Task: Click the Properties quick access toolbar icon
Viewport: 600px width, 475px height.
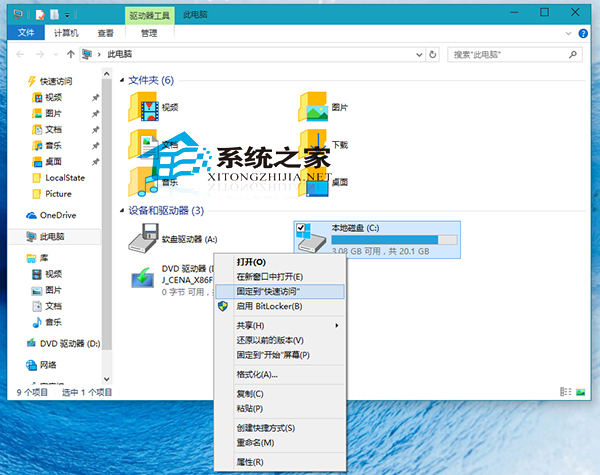Action: (40, 15)
